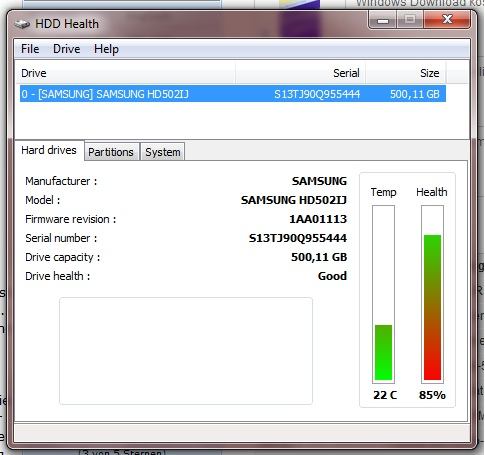Open the Drive menu

tap(67, 49)
